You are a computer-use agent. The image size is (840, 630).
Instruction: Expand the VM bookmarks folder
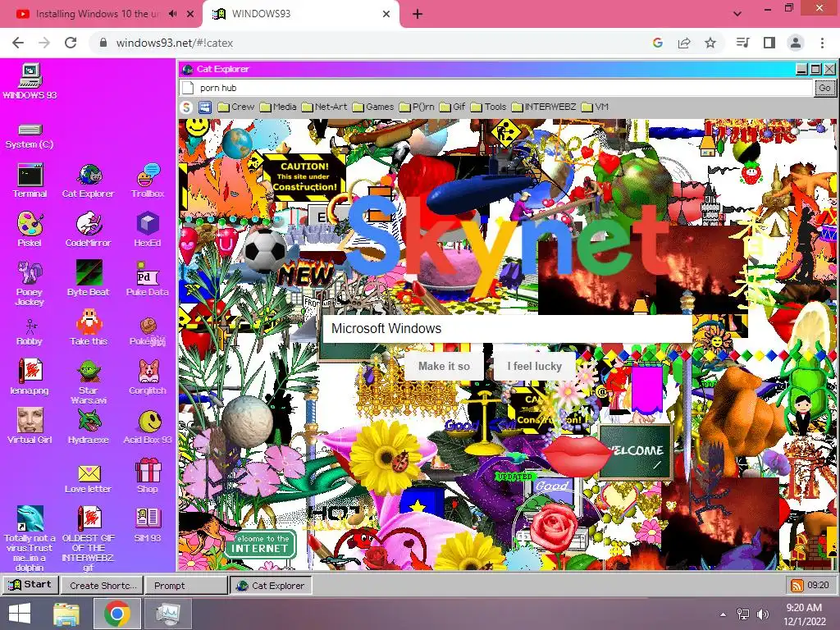(x=595, y=107)
